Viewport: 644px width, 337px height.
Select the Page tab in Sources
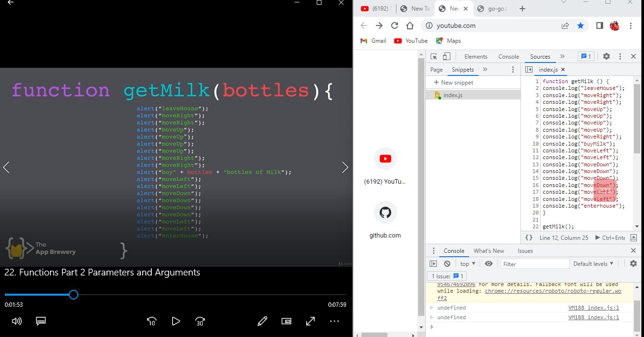(436, 70)
